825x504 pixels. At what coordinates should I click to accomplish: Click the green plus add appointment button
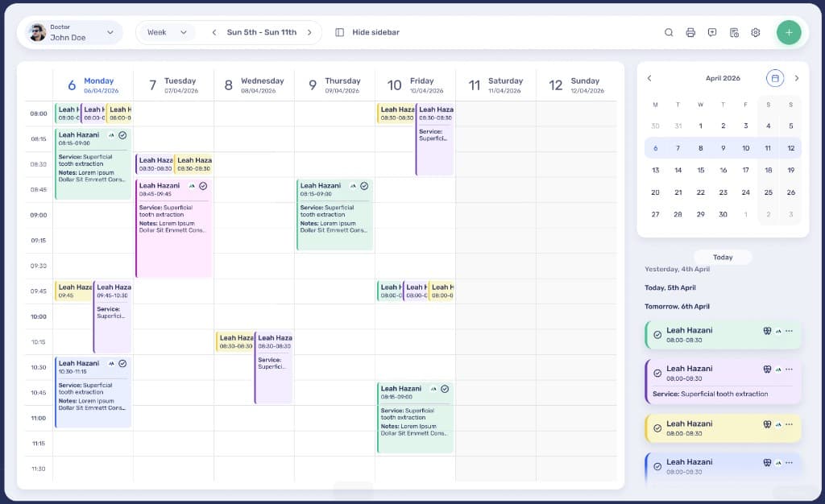[x=789, y=32]
